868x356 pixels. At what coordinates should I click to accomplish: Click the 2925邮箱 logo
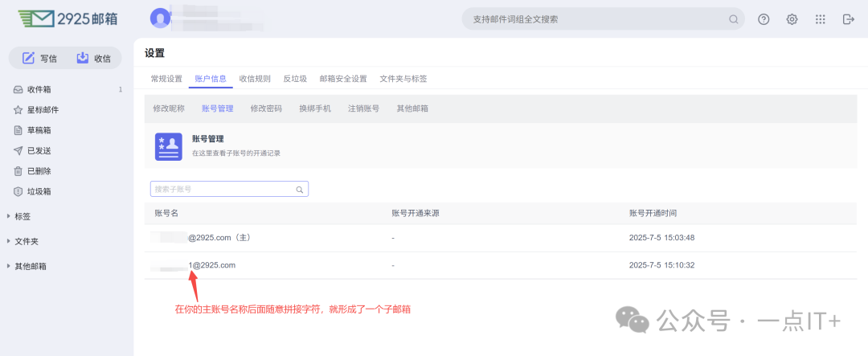tap(68, 18)
